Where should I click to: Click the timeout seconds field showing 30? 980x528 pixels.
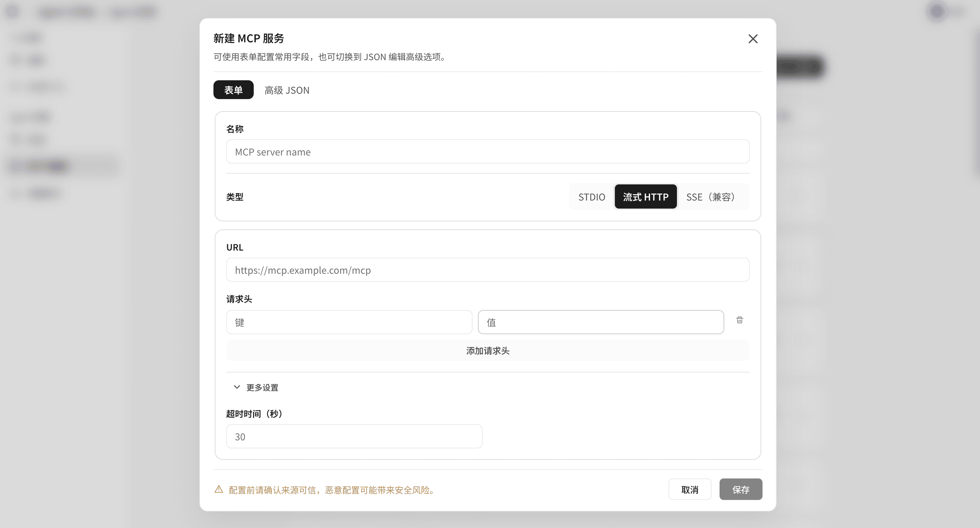(354, 437)
